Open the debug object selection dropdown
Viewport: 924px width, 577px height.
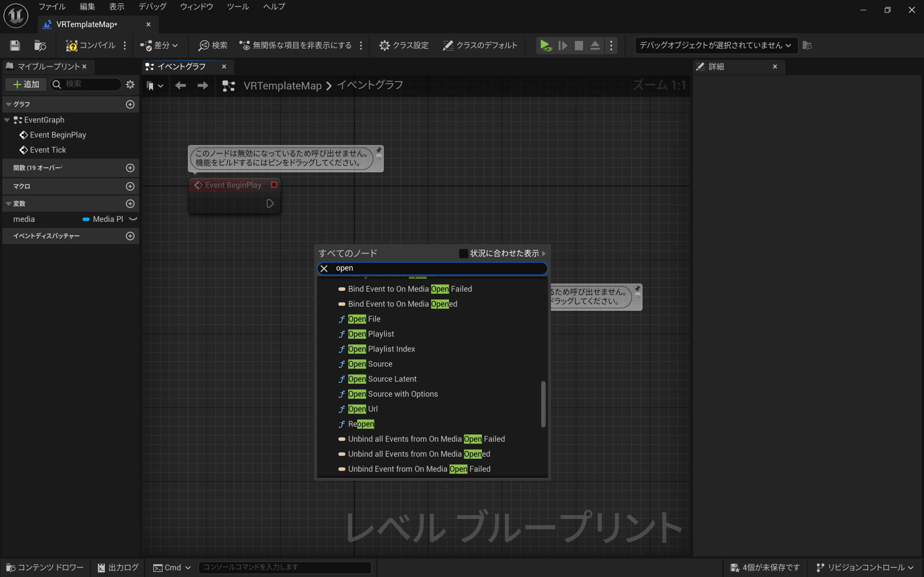[716, 45]
